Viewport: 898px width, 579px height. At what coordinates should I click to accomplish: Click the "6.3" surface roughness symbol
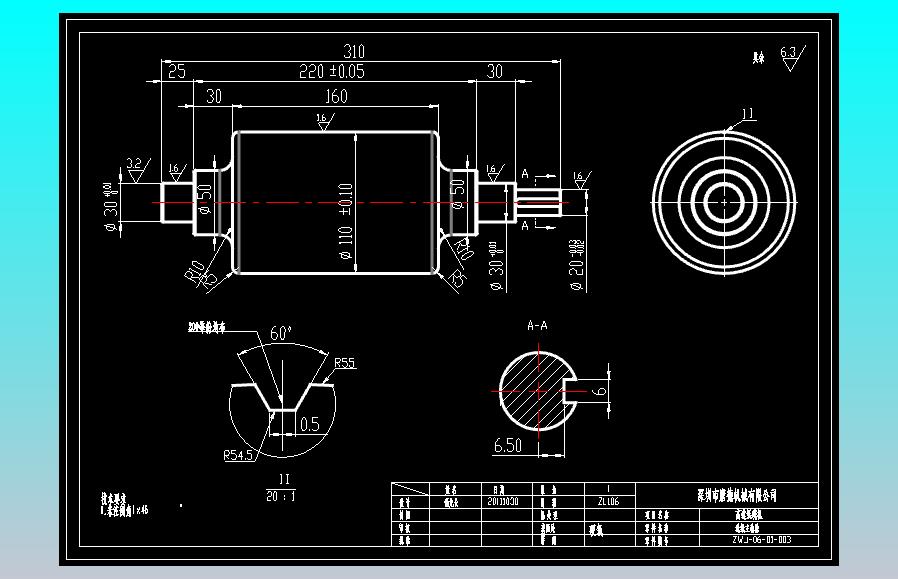[x=792, y=58]
